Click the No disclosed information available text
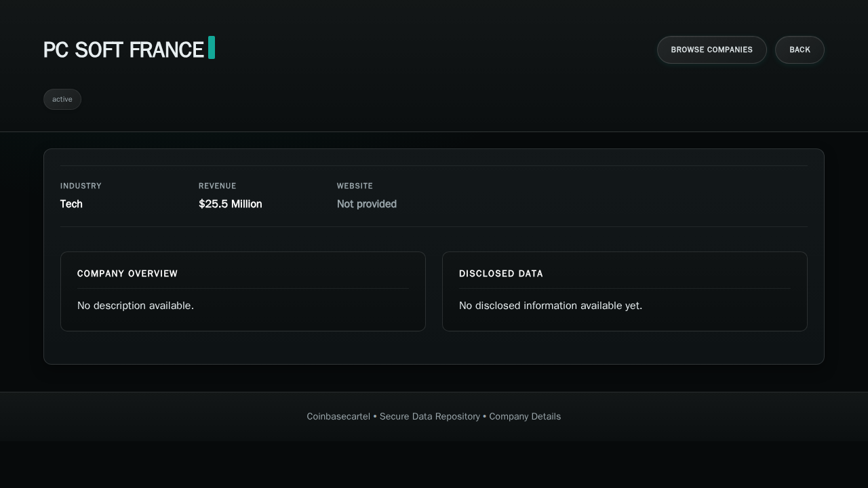Image resolution: width=868 pixels, height=488 pixels. pos(550,306)
